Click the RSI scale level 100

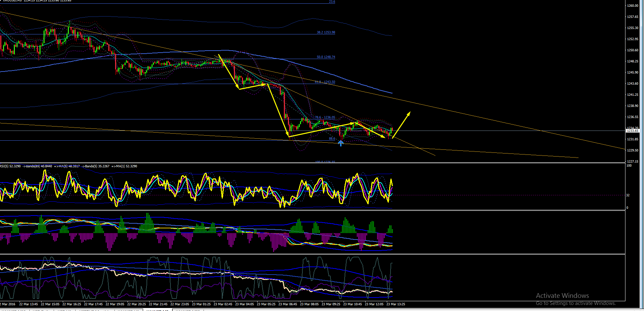pos(629,166)
